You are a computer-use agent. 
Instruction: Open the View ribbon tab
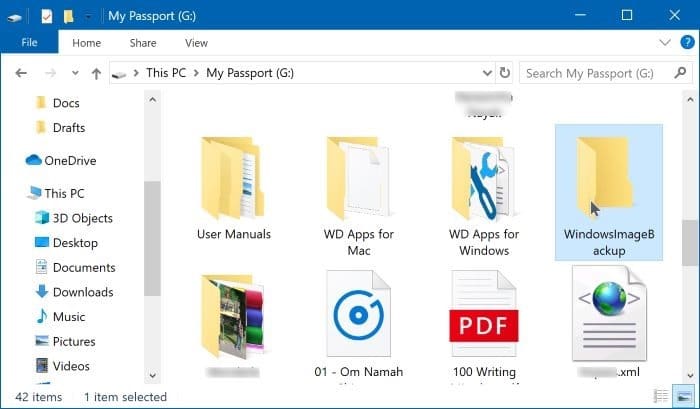point(196,43)
